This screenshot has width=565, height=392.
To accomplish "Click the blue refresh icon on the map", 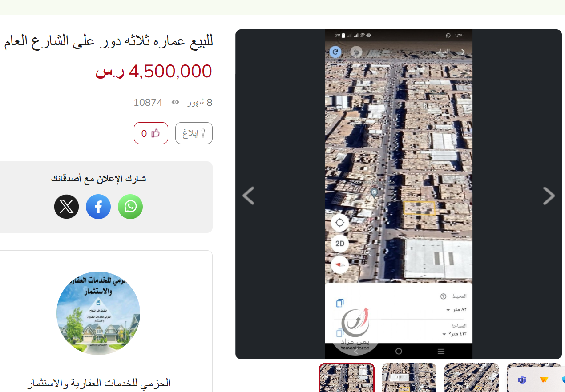I will click(x=335, y=52).
